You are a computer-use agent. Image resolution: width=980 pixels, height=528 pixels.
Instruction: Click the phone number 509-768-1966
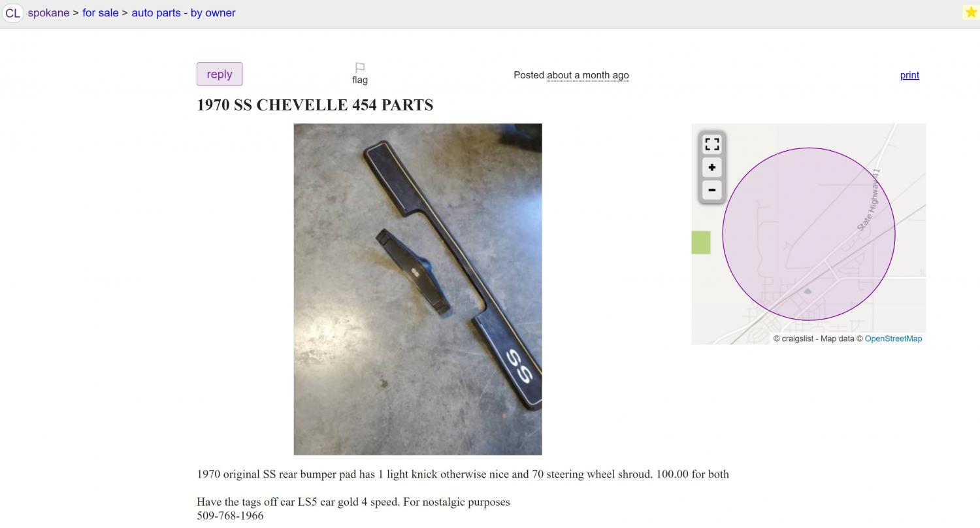230,516
